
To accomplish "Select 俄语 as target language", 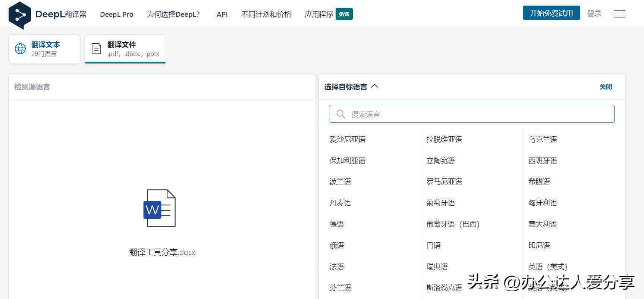I will [337, 245].
